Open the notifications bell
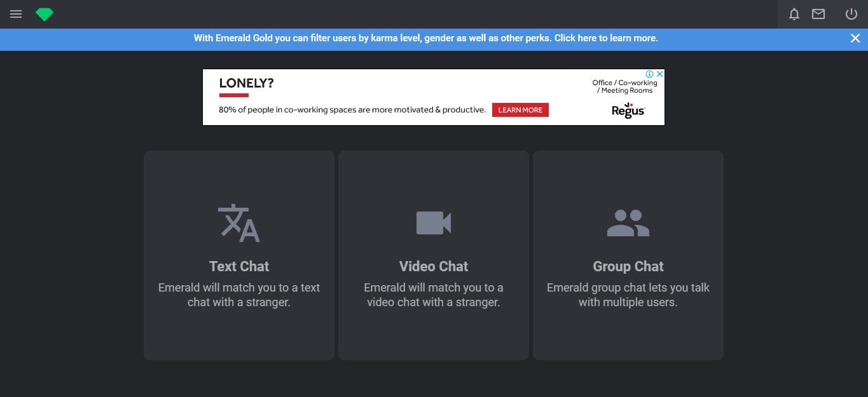 tap(794, 14)
